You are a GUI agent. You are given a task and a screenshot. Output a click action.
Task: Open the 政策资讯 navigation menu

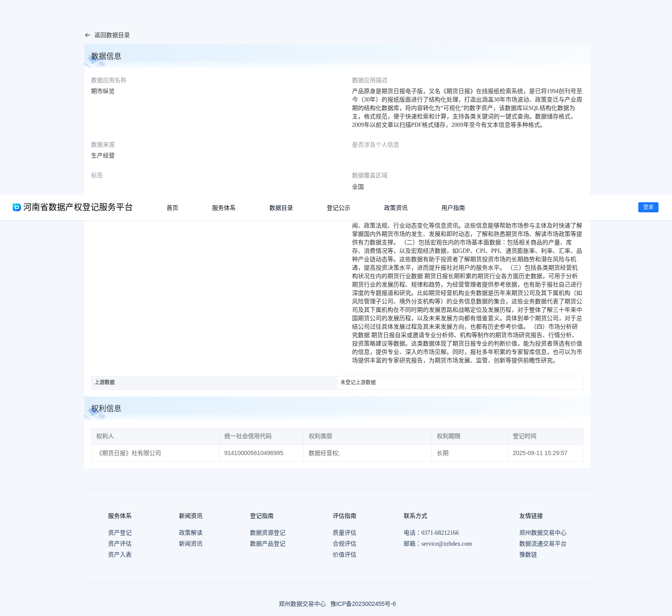(396, 208)
